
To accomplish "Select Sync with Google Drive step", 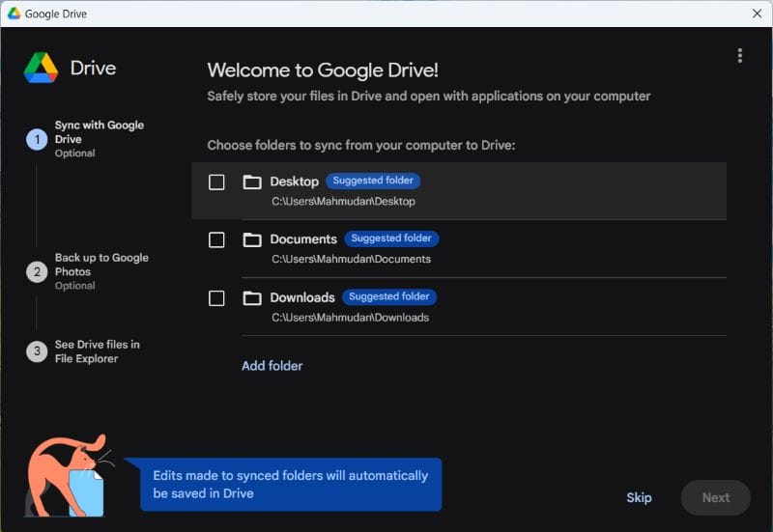I will pyautogui.click(x=99, y=132).
